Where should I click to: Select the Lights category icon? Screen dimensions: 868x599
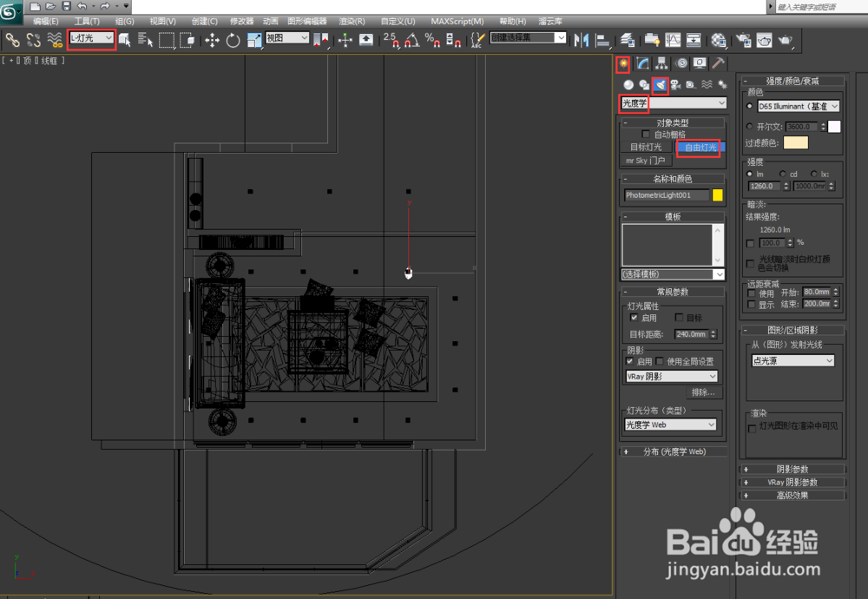click(x=660, y=85)
